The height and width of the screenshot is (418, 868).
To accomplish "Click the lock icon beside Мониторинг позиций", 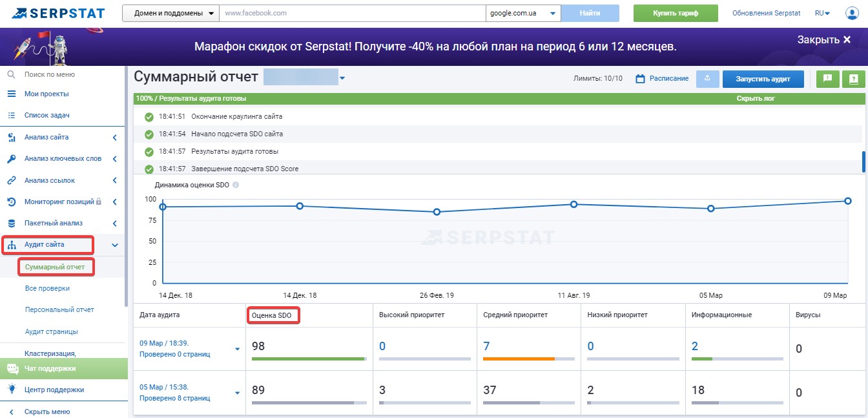I will (98, 202).
